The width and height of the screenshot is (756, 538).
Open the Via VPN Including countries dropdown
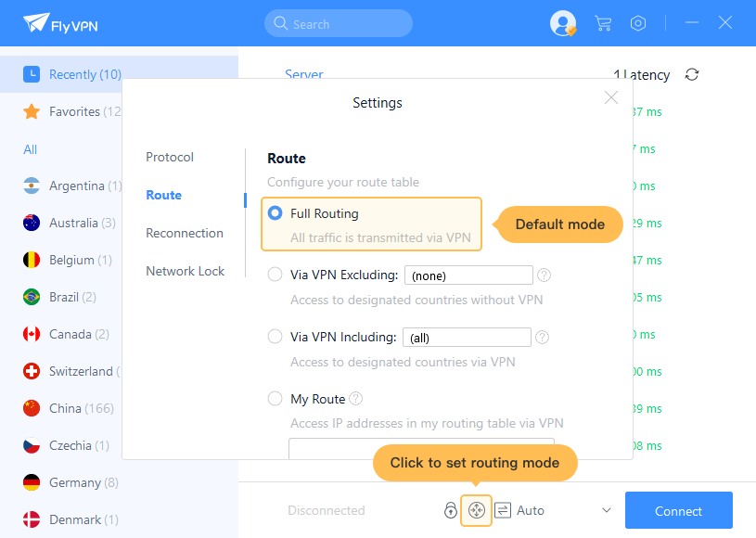pyautogui.click(x=467, y=338)
